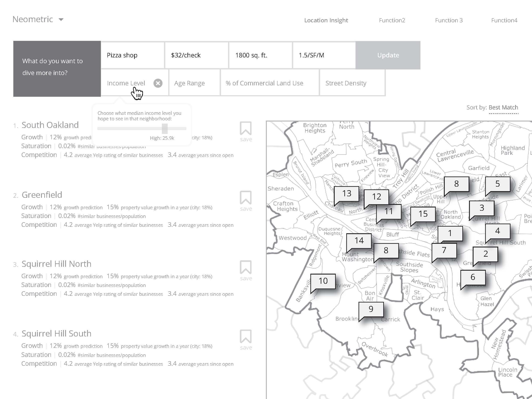Select map pin number 9

click(x=371, y=309)
